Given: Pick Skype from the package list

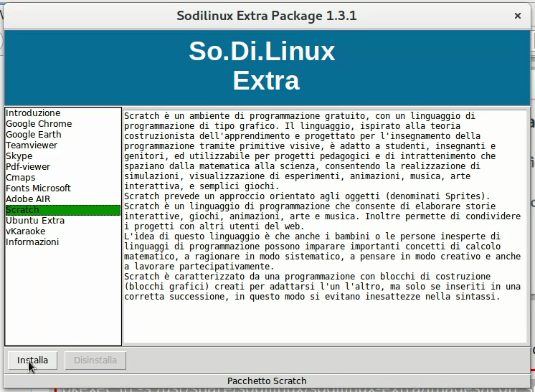Looking at the screenshot, I should 19,156.
